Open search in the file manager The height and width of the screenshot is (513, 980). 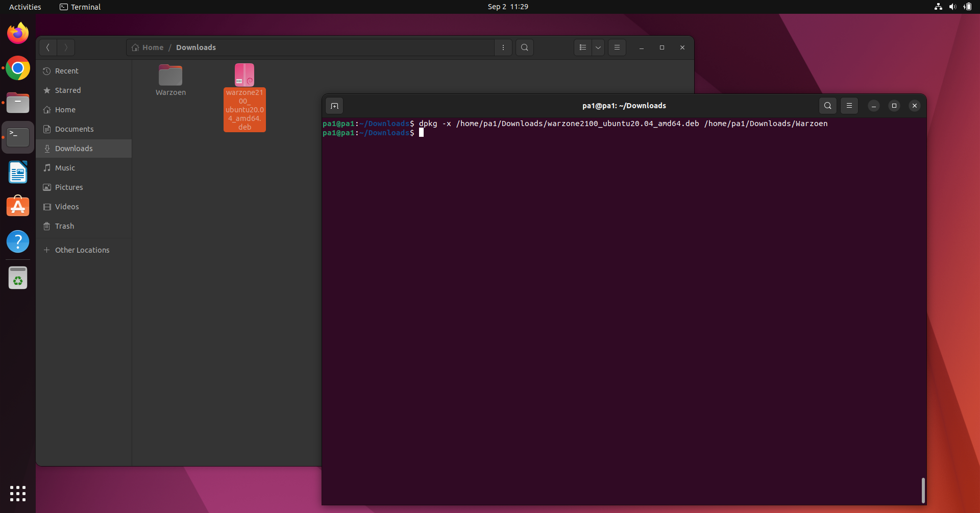(x=524, y=47)
